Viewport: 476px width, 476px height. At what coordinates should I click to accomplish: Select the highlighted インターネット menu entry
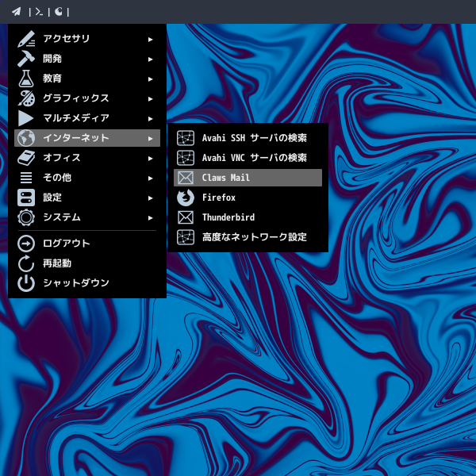coord(87,138)
